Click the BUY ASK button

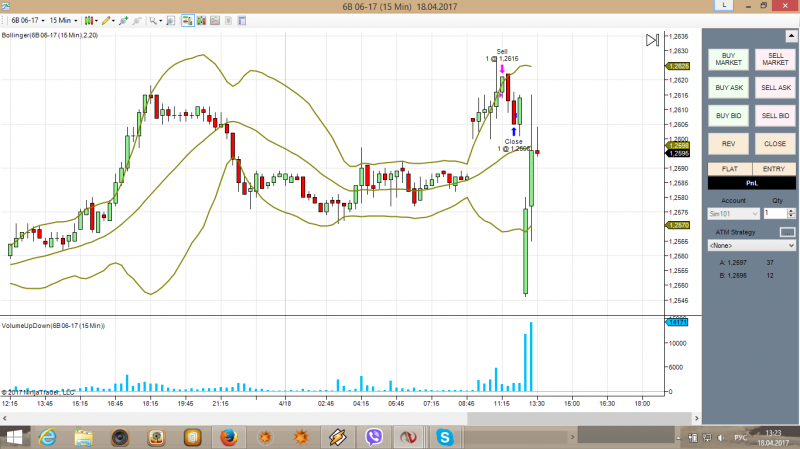728,88
